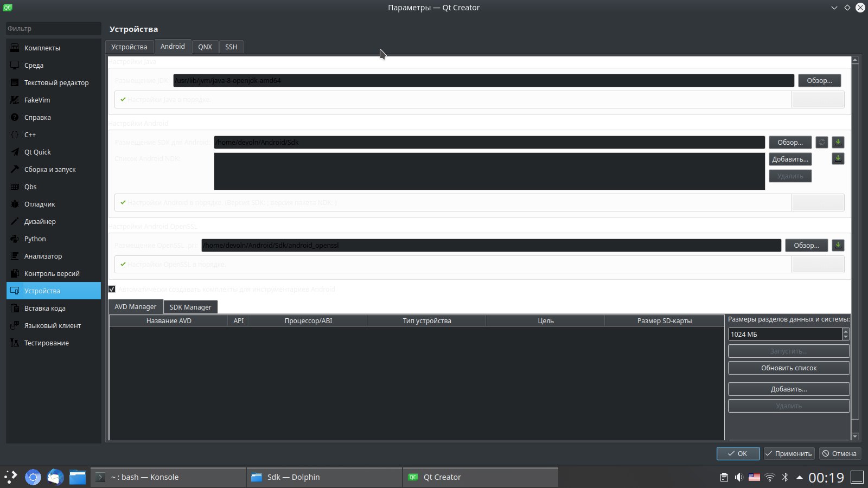
Task: Click the download NDK icon beside Добавить
Action: [838, 159]
